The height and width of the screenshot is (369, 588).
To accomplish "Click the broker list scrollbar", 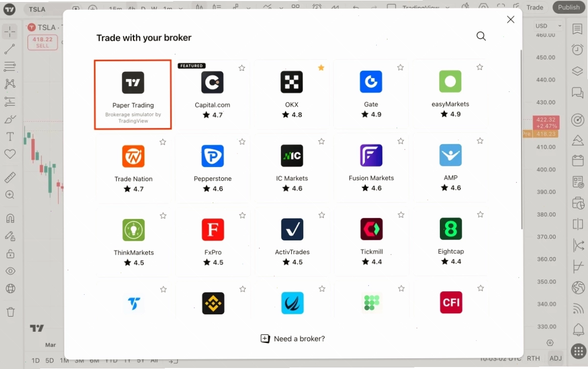I will [521, 139].
